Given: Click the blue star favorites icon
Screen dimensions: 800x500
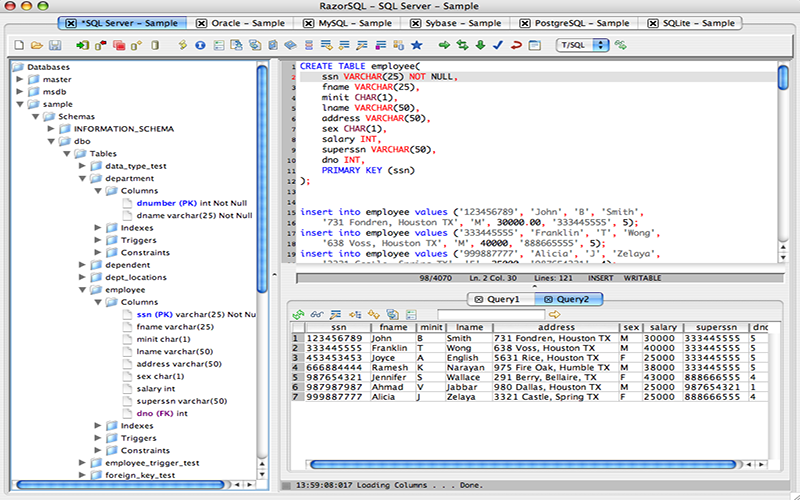Looking at the screenshot, I should (x=417, y=45).
